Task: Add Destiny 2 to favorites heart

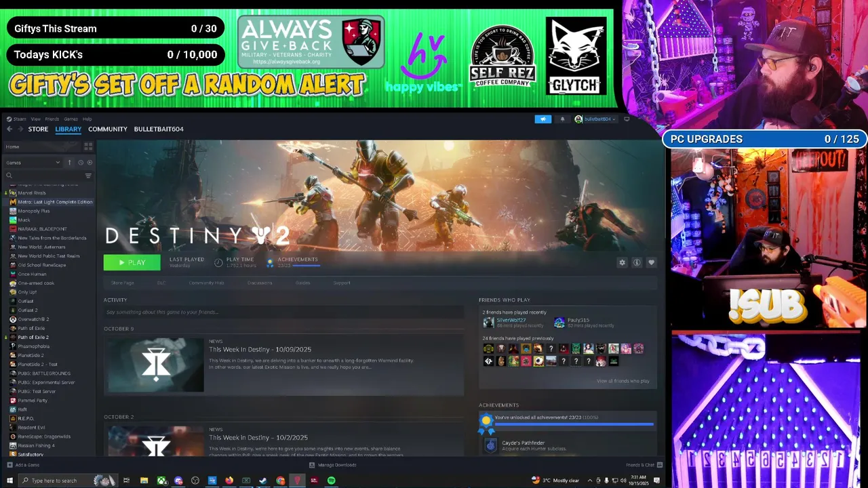Action: point(651,262)
